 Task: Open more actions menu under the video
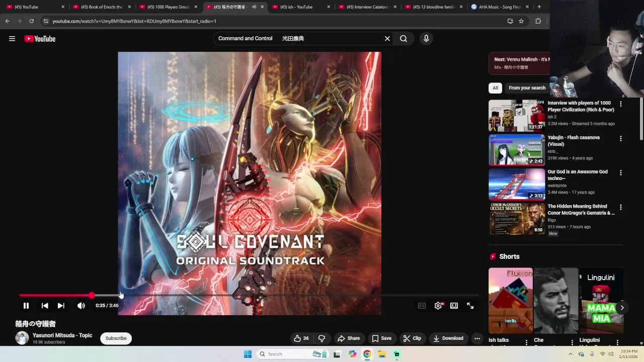pos(477,338)
